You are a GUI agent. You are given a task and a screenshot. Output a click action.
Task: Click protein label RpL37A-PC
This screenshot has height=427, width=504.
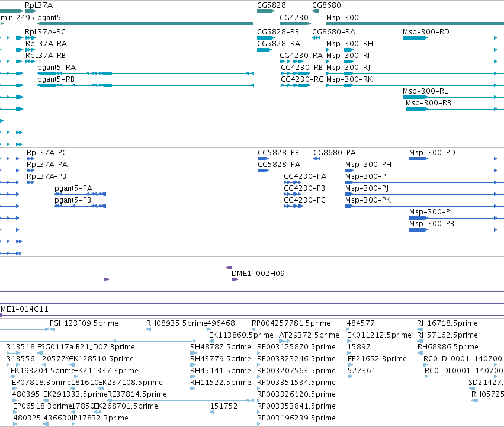tap(47, 152)
